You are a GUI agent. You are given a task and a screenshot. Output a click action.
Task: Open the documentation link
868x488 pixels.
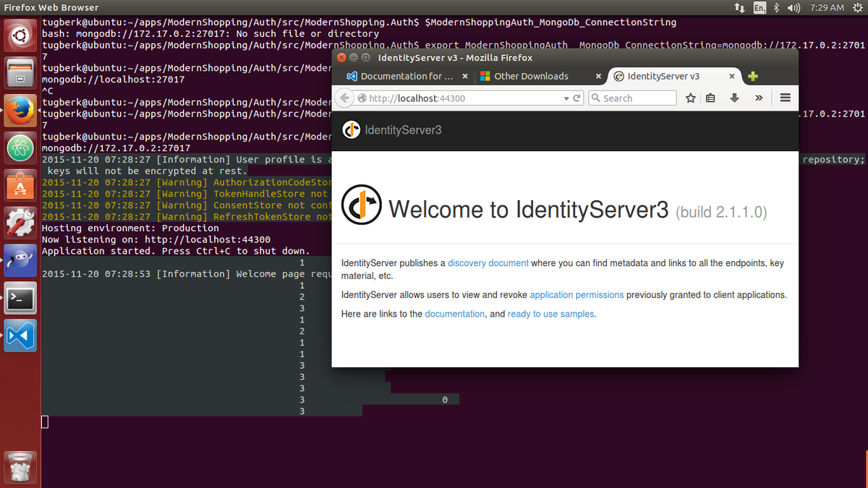455,314
